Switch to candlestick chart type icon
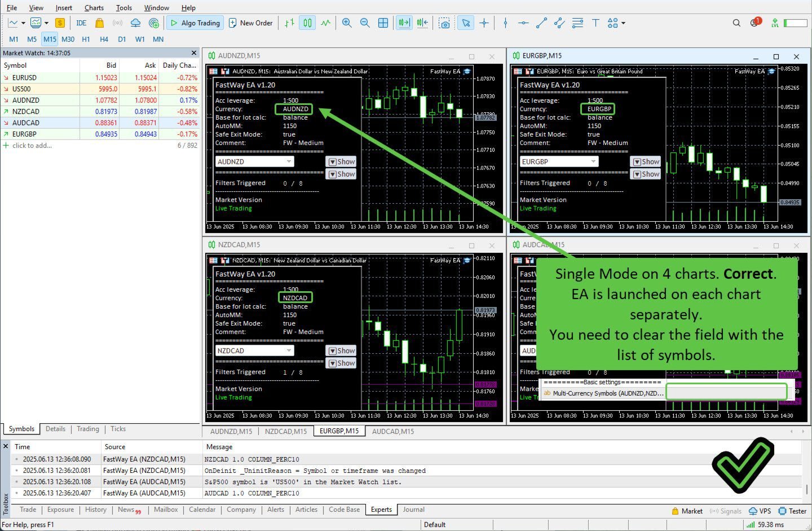 pos(307,23)
